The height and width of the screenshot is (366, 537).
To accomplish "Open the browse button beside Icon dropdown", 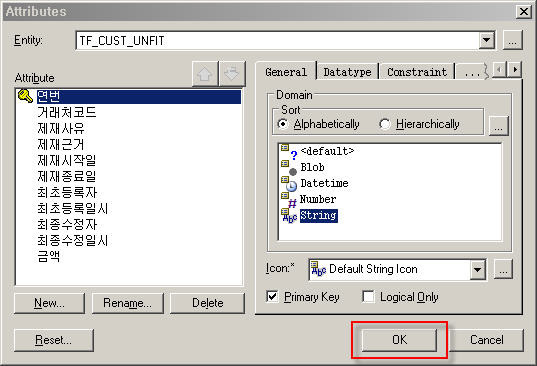I will tap(503, 269).
